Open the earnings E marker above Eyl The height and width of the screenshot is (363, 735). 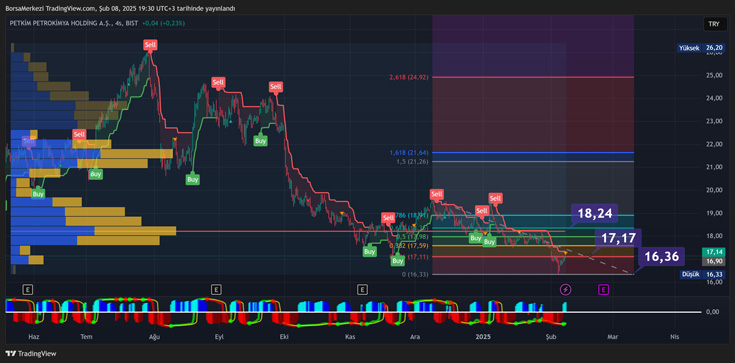pyautogui.click(x=216, y=289)
